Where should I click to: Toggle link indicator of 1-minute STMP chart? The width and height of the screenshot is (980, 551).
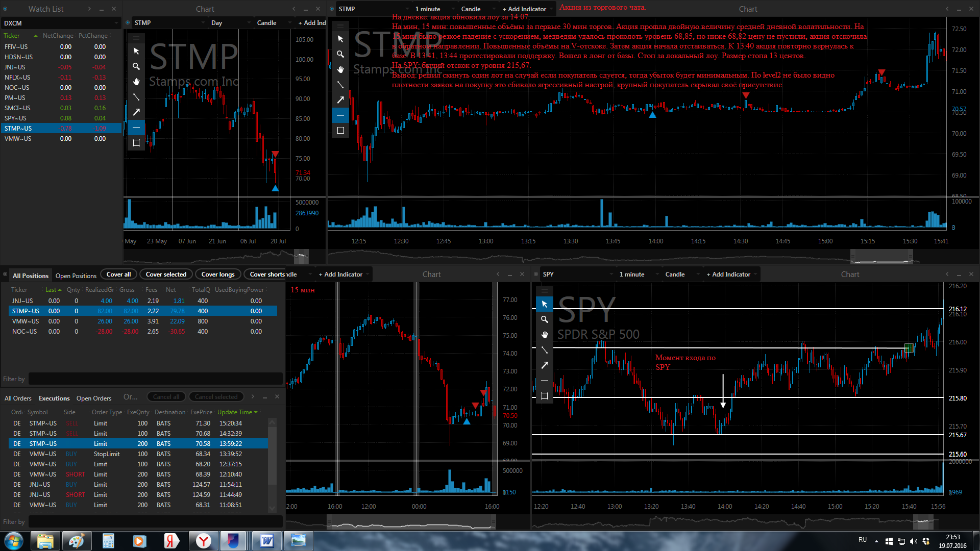click(x=332, y=9)
